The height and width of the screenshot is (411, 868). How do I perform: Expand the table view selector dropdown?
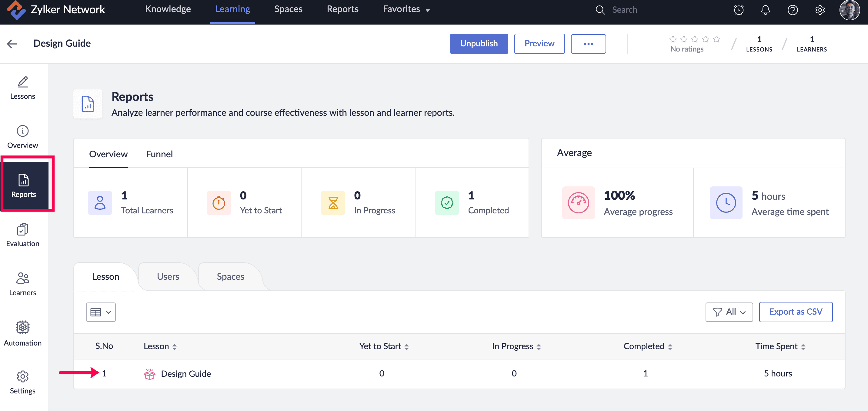(101, 312)
